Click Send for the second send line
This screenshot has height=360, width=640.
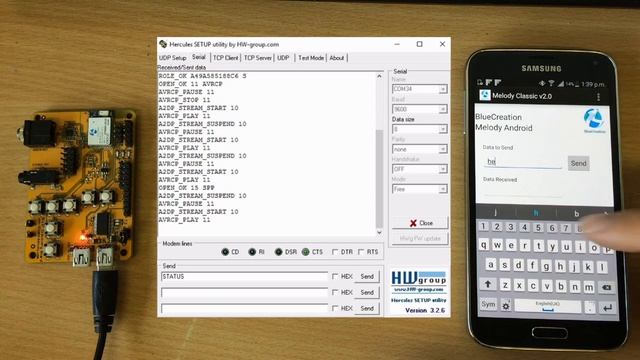point(367,292)
